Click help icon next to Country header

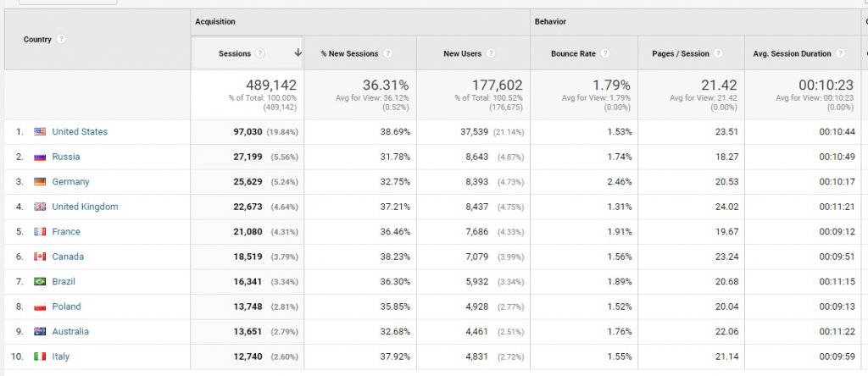61,40
